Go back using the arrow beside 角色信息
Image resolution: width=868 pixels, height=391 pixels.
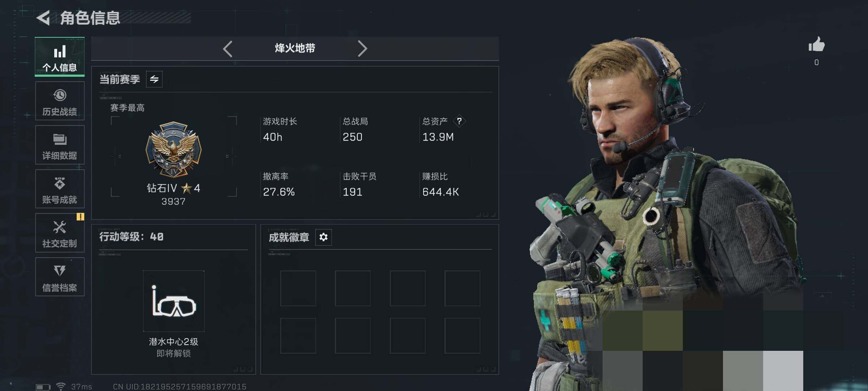click(x=43, y=18)
